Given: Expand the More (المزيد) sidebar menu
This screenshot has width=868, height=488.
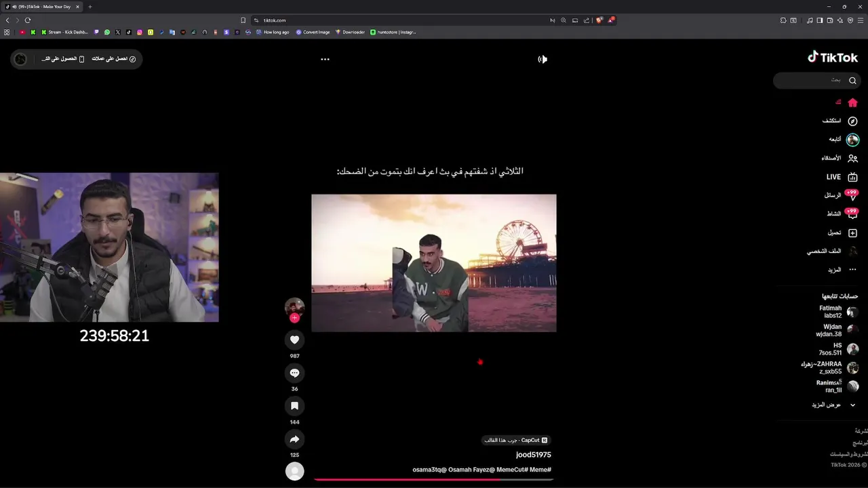Looking at the screenshot, I should click(x=843, y=270).
